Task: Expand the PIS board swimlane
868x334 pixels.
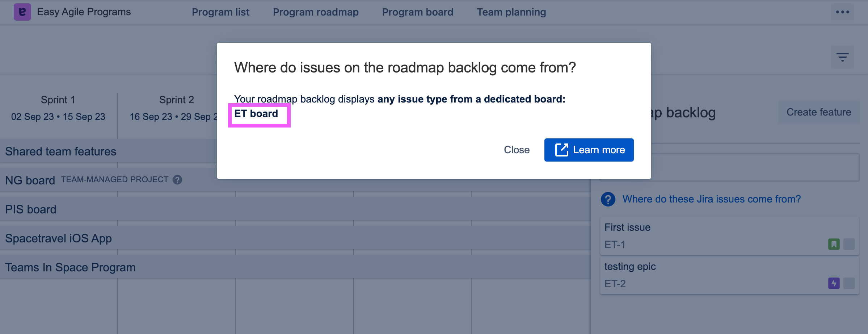Action: pyautogui.click(x=31, y=209)
